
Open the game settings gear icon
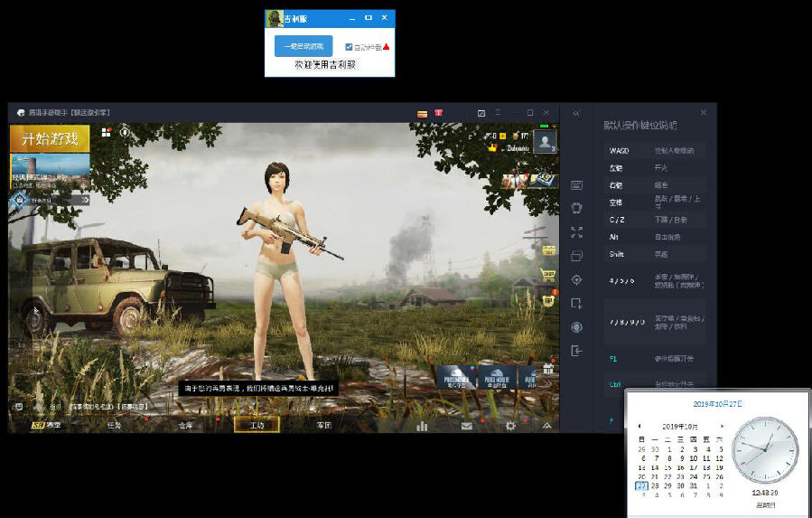[510, 426]
